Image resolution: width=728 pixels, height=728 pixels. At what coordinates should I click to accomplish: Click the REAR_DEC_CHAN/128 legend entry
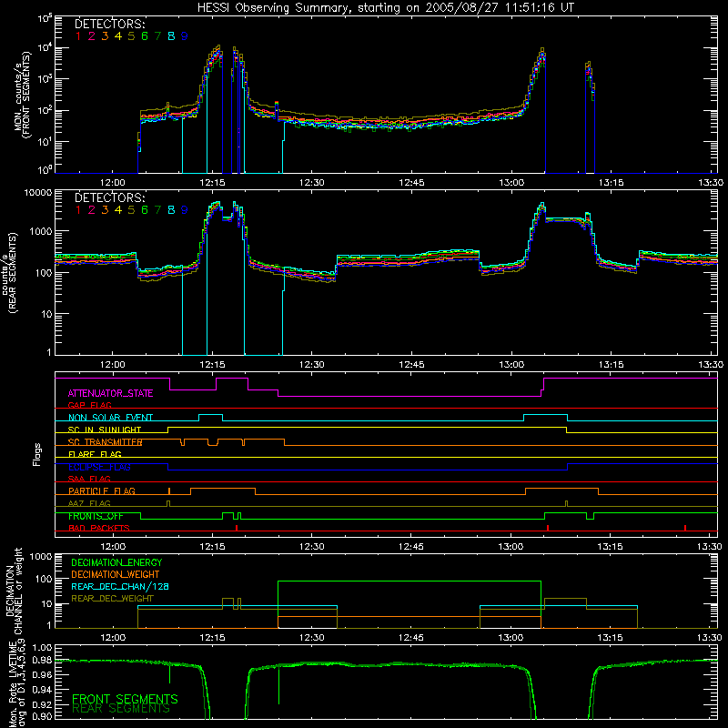[x=120, y=587]
